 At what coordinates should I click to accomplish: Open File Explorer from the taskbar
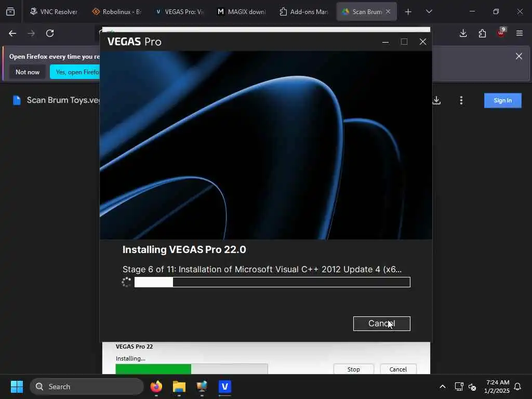point(179,387)
